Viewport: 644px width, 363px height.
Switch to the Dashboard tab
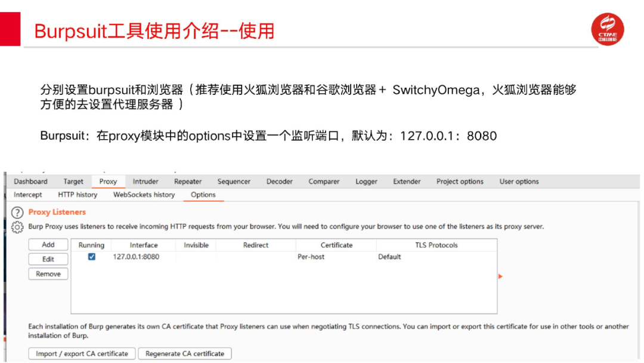30,181
